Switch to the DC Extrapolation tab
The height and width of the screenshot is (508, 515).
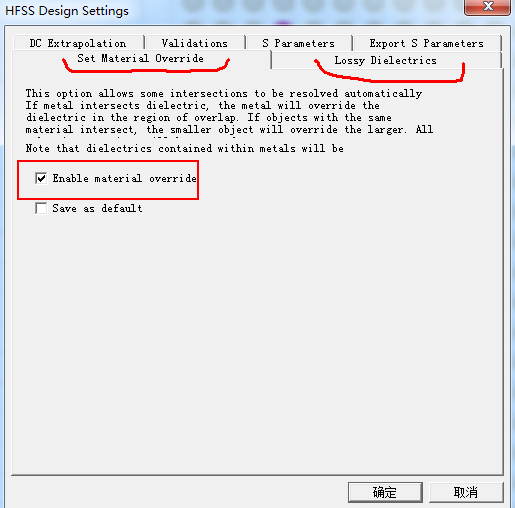[x=78, y=43]
